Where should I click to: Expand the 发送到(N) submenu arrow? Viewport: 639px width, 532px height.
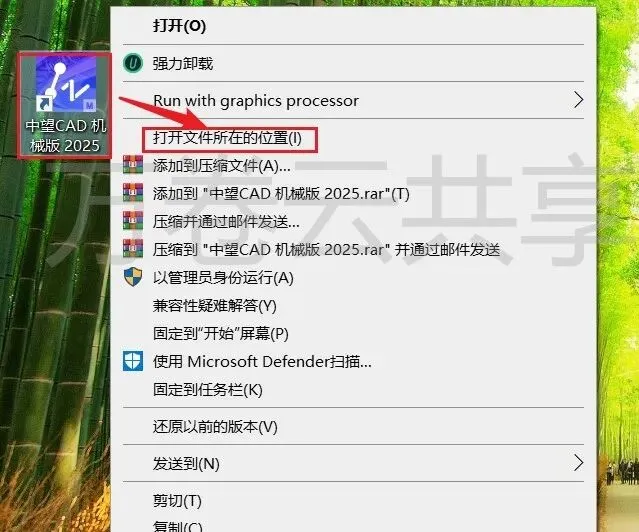(578, 463)
